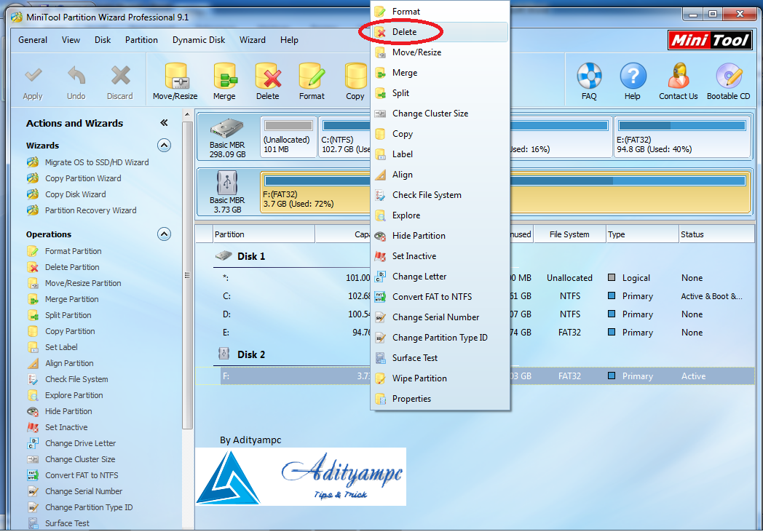The height and width of the screenshot is (532, 763).
Task: Collapse the Actions and Wizards panel
Action: pyautogui.click(x=164, y=123)
